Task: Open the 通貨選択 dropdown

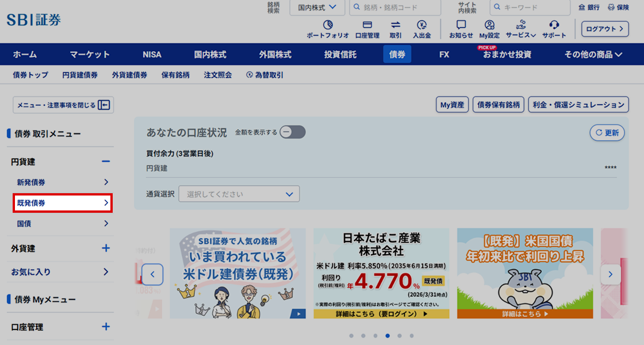Action: click(239, 194)
